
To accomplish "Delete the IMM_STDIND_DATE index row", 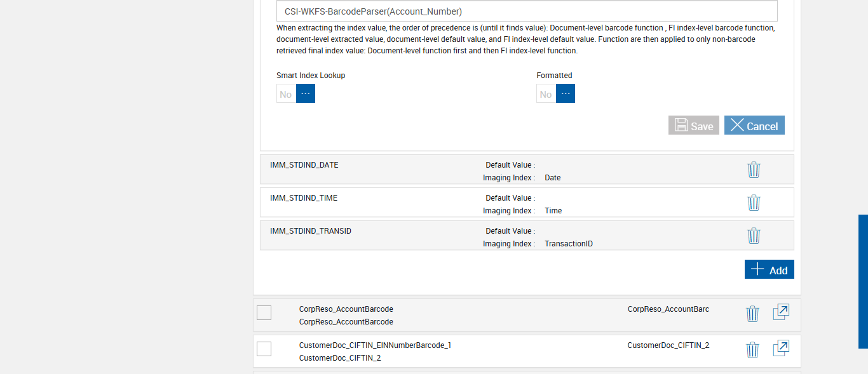I will (x=754, y=170).
